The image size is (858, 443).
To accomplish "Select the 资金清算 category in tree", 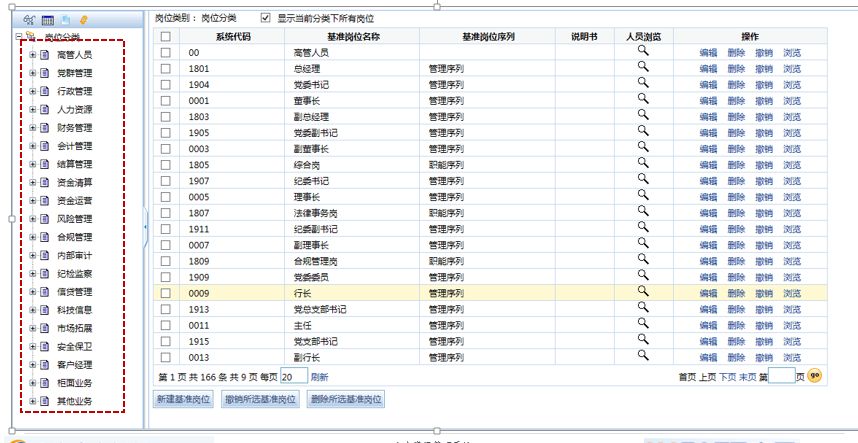I will (74, 182).
